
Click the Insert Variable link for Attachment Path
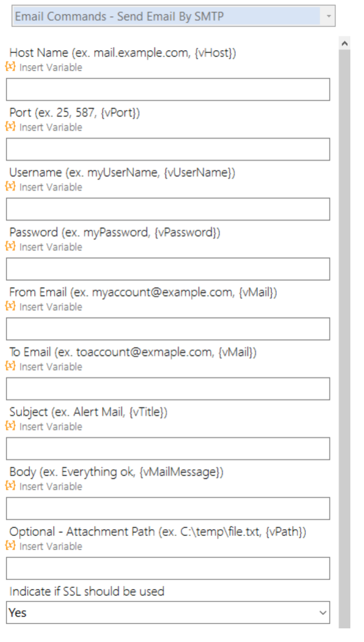coord(51,546)
